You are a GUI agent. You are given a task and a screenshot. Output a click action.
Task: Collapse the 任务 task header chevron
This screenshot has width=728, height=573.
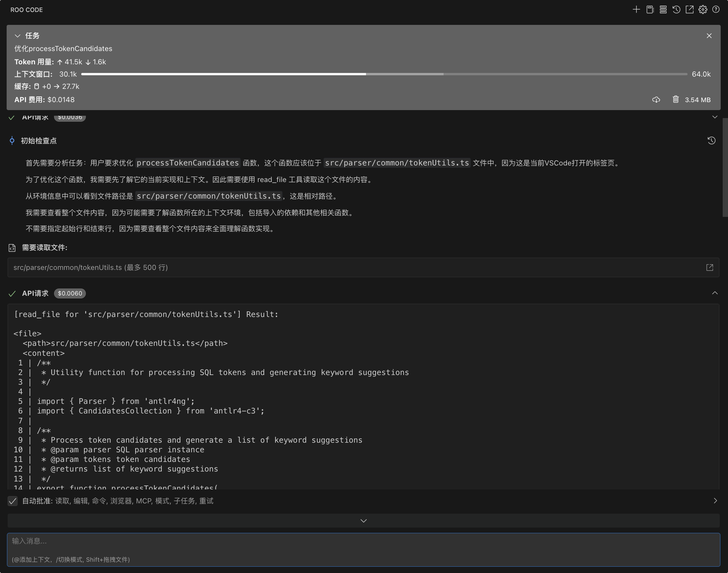18,35
